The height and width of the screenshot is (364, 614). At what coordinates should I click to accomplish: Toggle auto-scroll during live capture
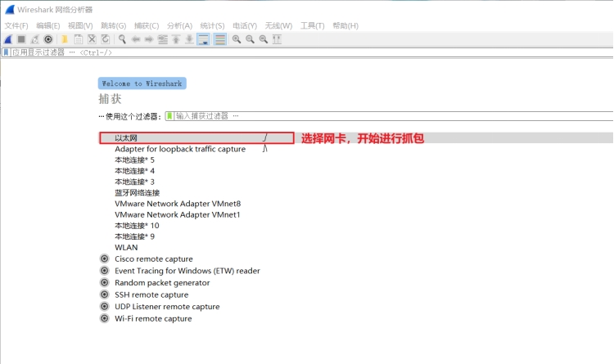pyautogui.click(x=204, y=39)
